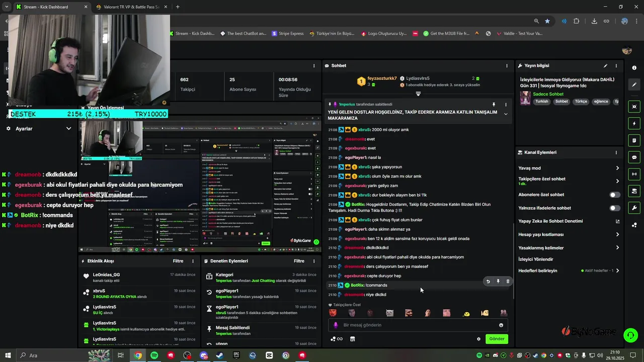Viewport: 644px width, 362px height.
Task: Toggle Abonelere özel sohbet switch
Action: coord(615,195)
